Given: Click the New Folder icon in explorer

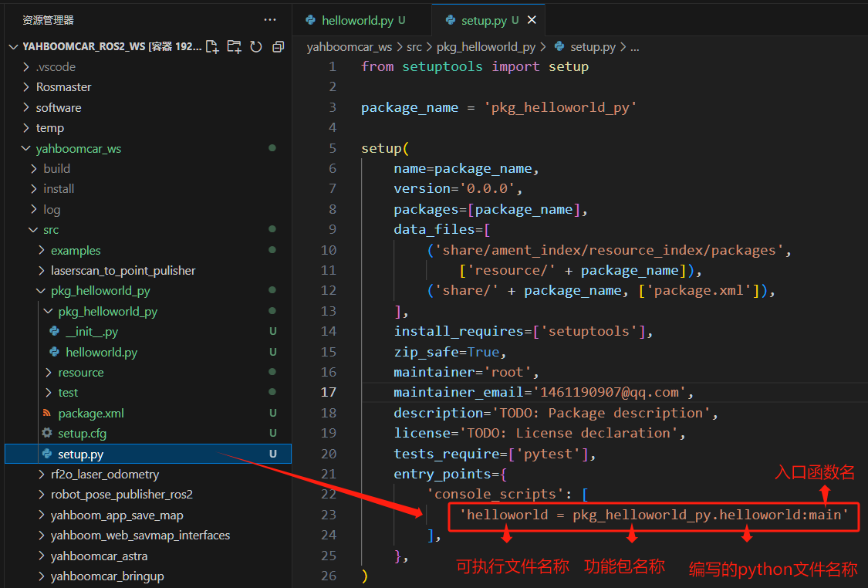Looking at the screenshot, I should (234, 46).
